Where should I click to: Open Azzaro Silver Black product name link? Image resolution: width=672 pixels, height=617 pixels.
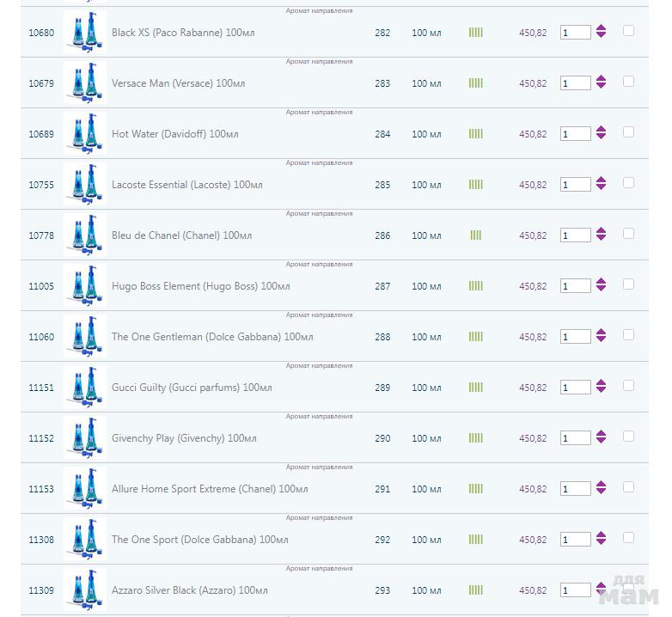pyautogui.click(x=189, y=590)
